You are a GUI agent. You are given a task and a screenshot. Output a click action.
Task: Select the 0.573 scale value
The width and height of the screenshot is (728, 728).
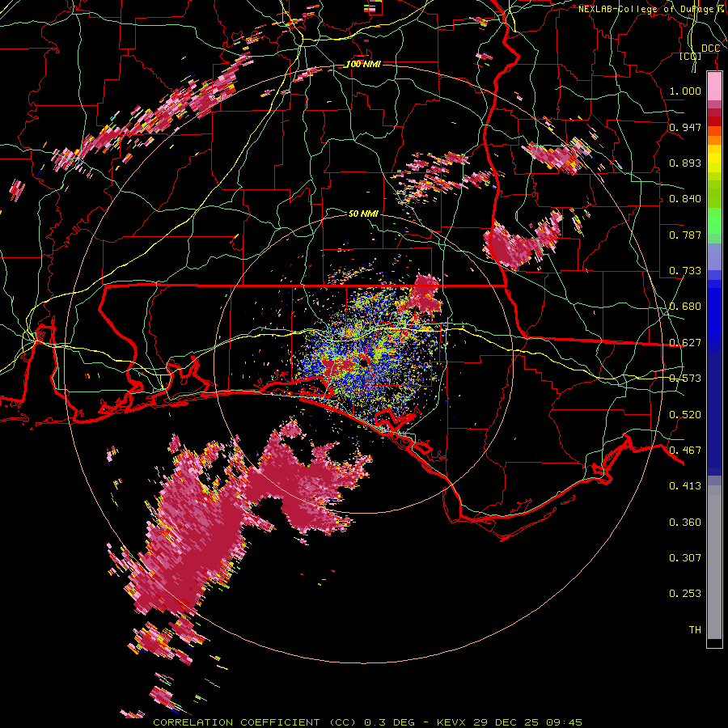pyautogui.click(x=685, y=379)
